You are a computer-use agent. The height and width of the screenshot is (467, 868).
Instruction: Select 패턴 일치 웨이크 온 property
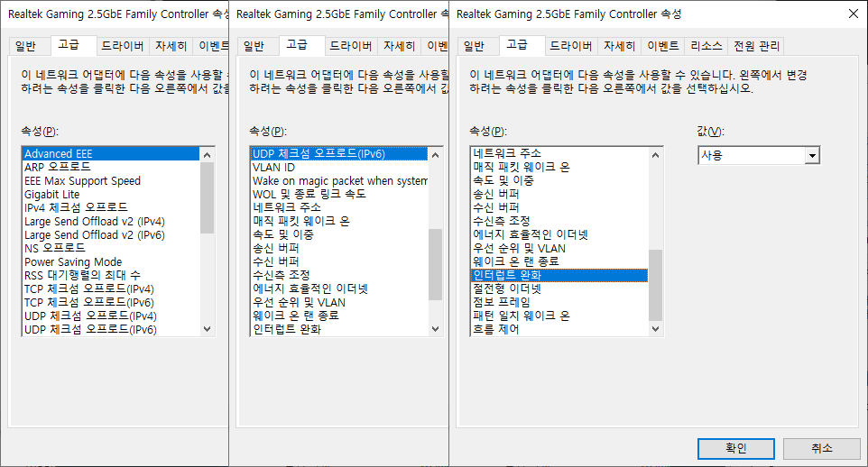click(x=559, y=316)
